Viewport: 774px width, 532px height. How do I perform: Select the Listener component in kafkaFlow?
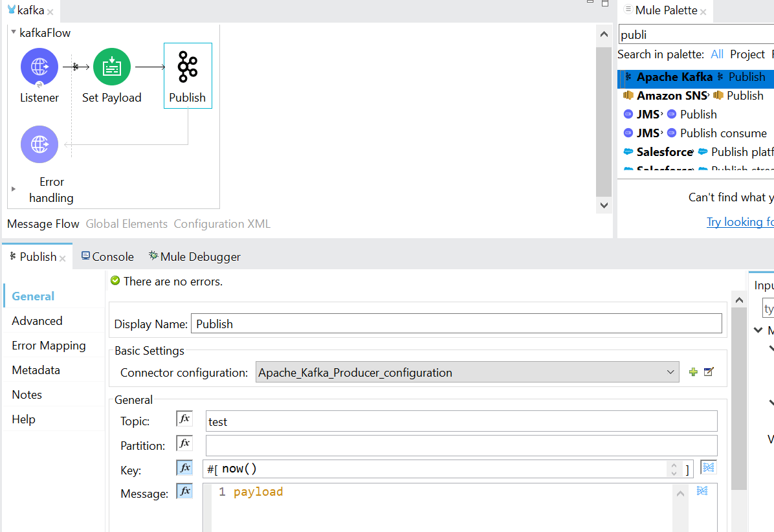point(39,66)
